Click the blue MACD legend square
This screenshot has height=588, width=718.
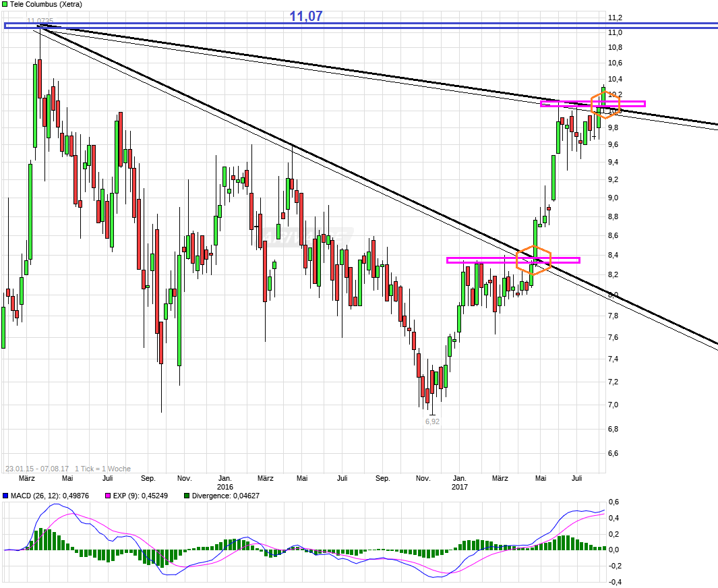(x=5, y=496)
